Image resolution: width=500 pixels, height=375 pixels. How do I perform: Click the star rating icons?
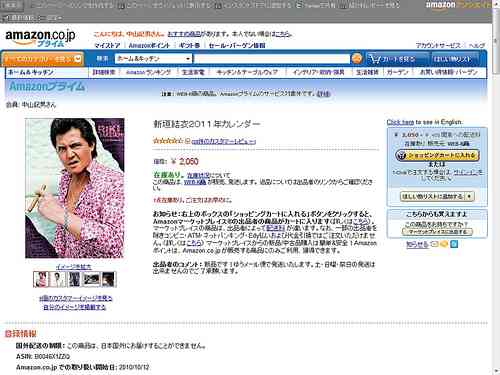168,141
